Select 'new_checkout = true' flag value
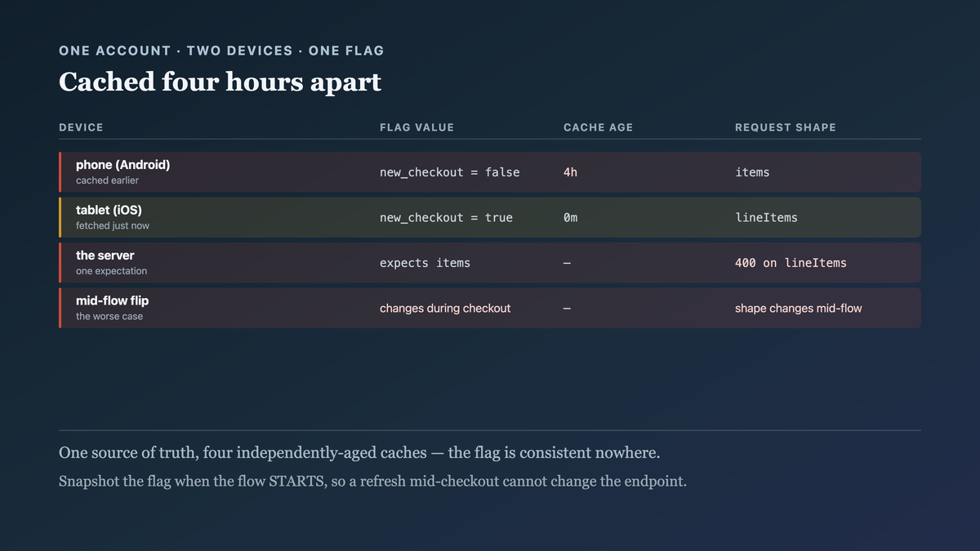 tap(446, 218)
